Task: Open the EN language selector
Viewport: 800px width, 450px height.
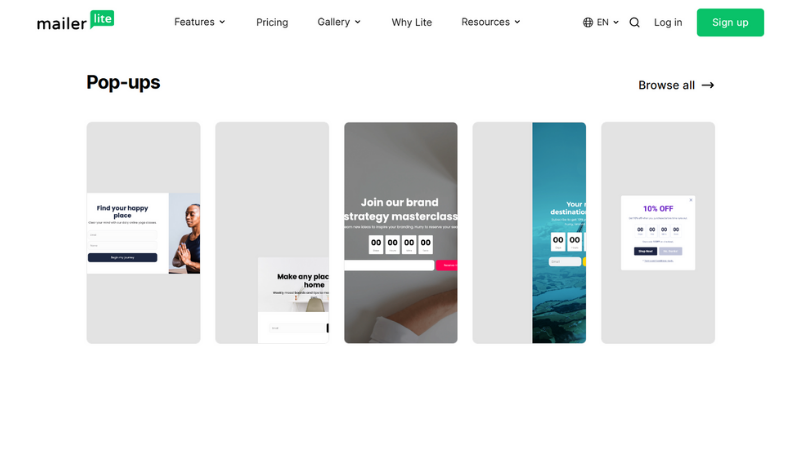Action: click(x=601, y=22)
